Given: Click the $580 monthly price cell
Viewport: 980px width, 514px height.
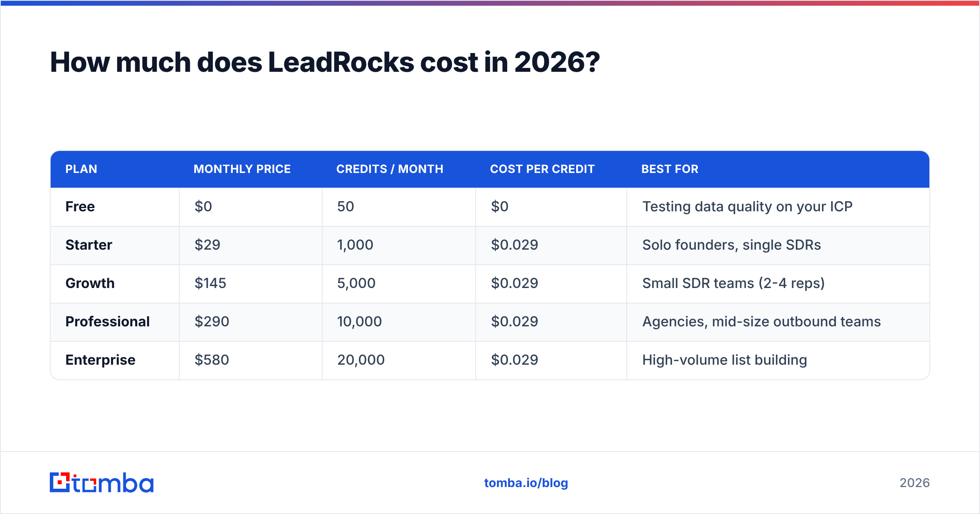Looking at the screenshot, I should pos(251,360).
